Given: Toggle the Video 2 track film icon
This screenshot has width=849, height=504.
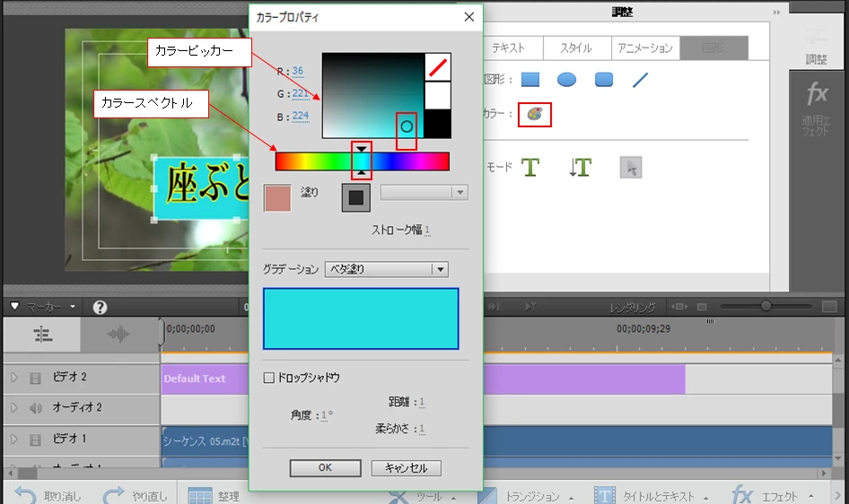Looking at the screenshot, I should [x=35, y=378].
